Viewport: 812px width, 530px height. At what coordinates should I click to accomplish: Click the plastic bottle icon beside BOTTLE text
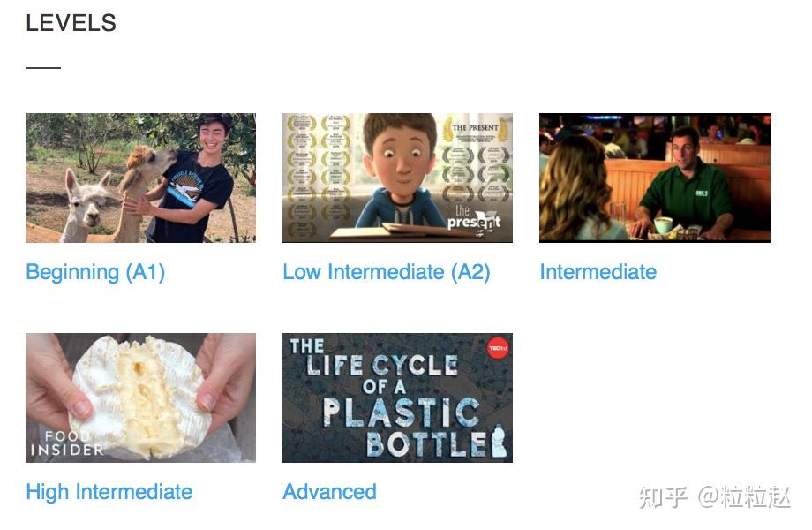pyautogui.click(x=498, y=441)
